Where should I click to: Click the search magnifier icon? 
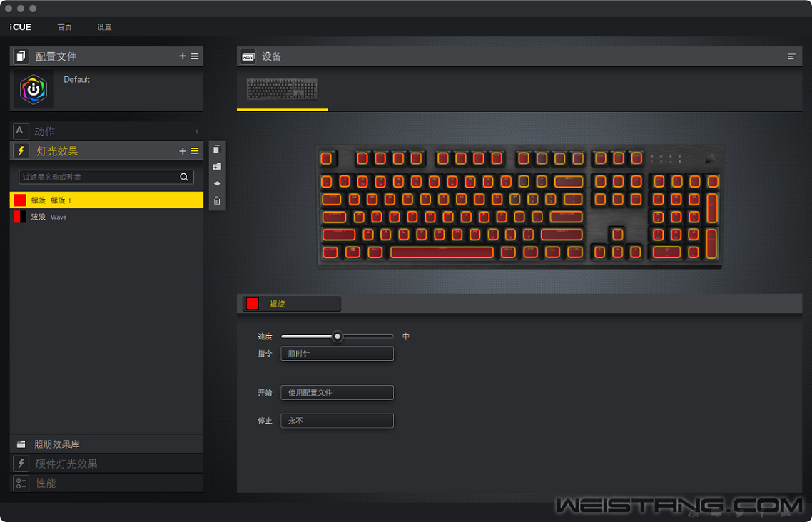coord(184,177)
